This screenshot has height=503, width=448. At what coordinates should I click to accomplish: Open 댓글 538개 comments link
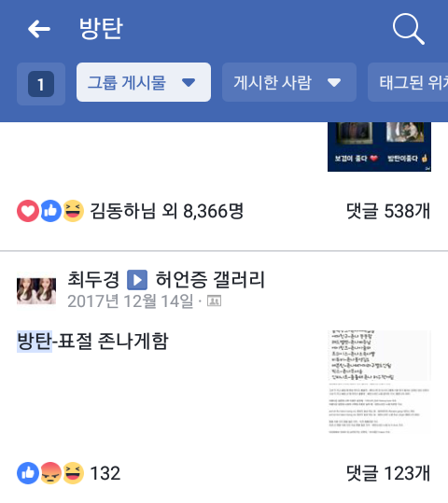[x=388, y=211]
